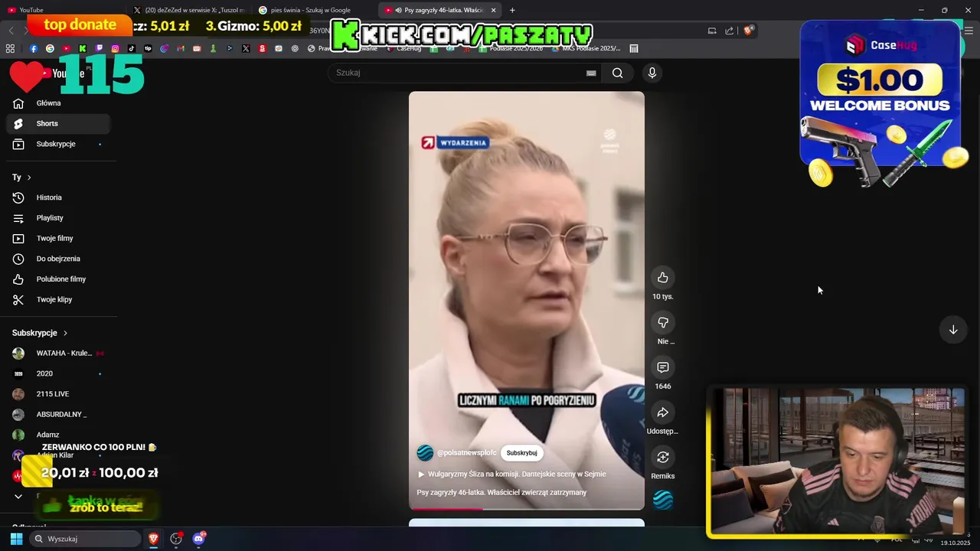
Task: Open Playlisty in sidebar
Action: tap(58, 218)
